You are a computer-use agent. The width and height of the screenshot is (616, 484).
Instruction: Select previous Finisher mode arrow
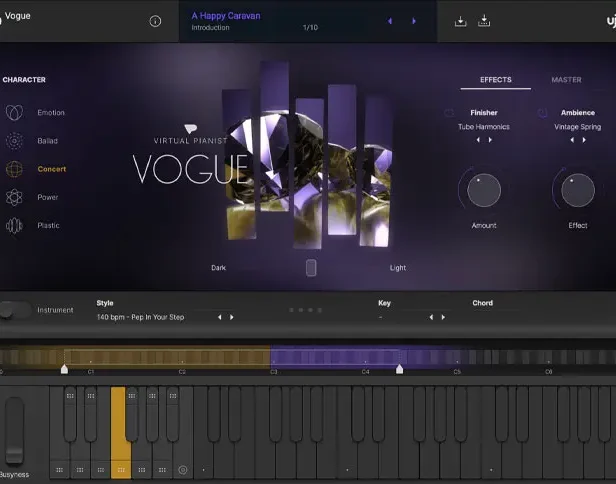click(x=478, y=140)
